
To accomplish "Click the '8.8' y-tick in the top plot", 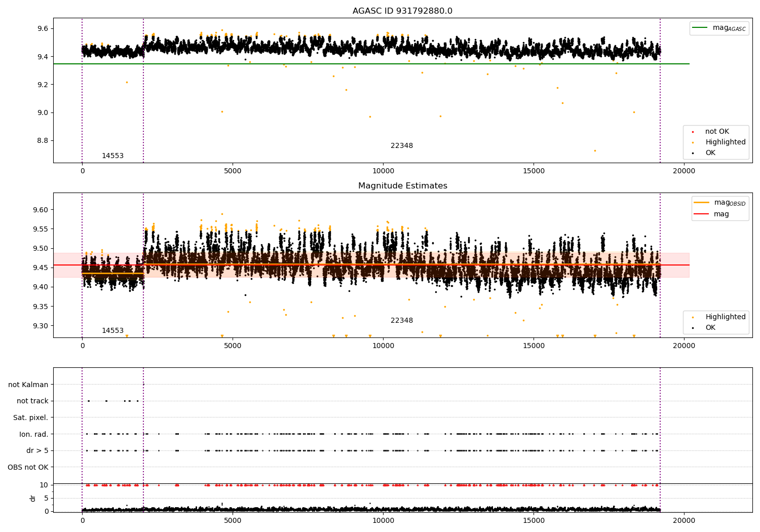I will 43,141.
